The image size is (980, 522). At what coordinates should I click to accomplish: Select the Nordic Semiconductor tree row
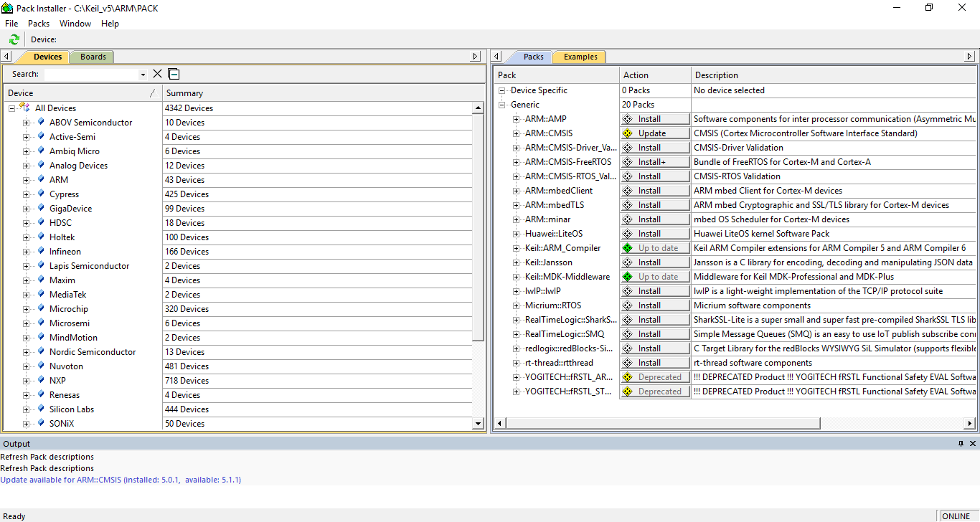click(93, 352)
